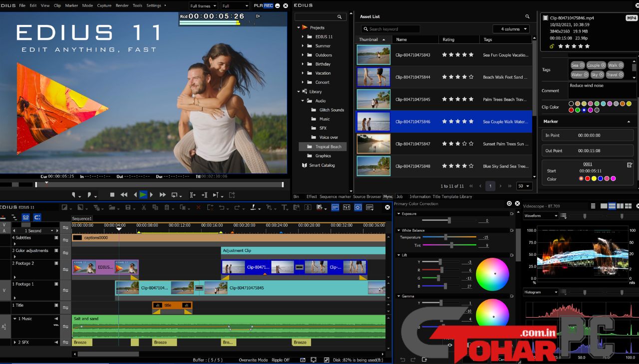Toggle the 1 Footage 1 track icon

coord(56,284)
